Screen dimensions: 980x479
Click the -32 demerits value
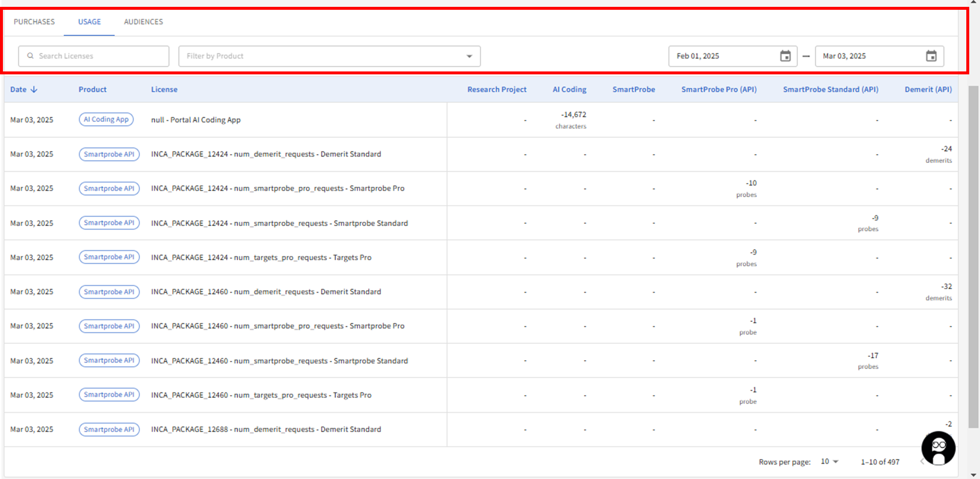click(x=939, y=292)
